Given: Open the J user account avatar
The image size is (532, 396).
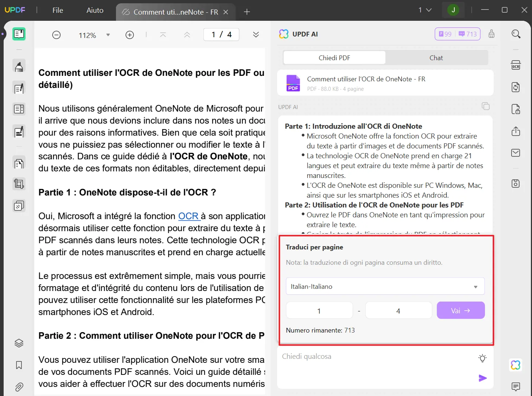Looking at the screenshot, I should 453,10.
